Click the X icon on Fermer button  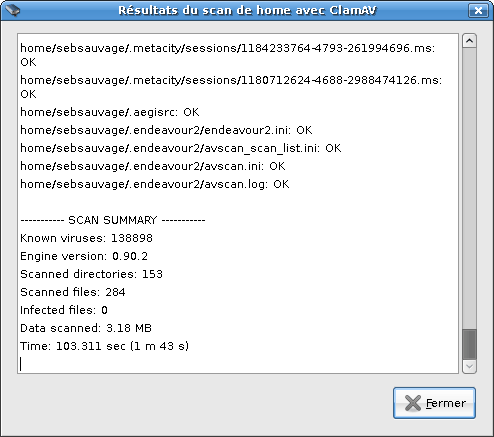coord(413,403)
